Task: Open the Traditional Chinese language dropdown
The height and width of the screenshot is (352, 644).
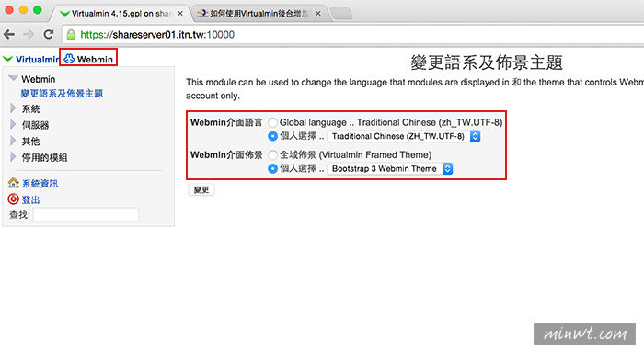Action: pos(404,136)
